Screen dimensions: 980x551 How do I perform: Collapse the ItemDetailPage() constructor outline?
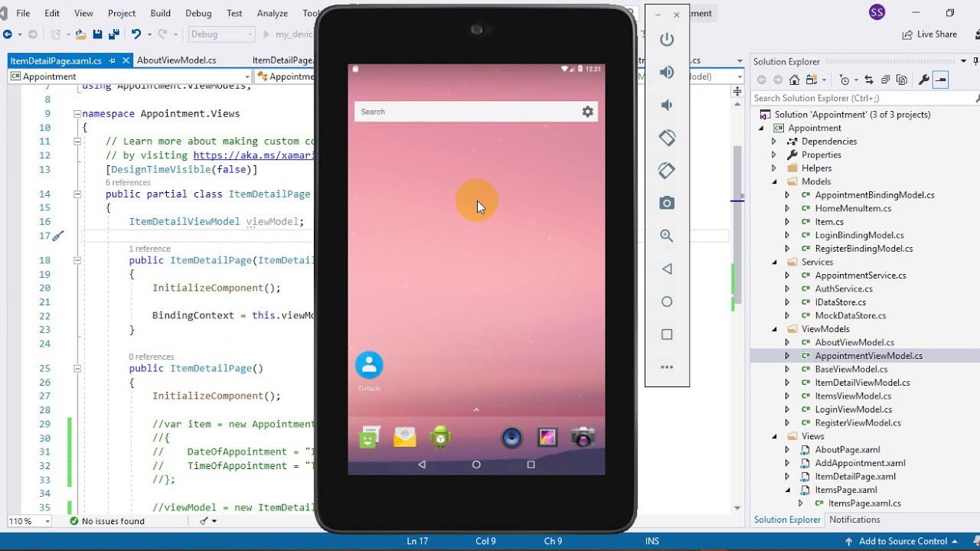[x=77, y=369]
